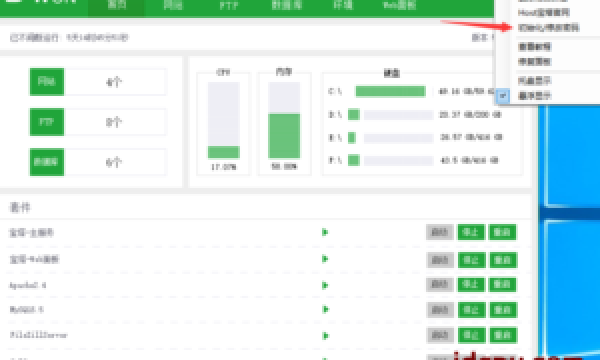
Task: Click the C:\ disk usage bar
Action: (390, 91)
